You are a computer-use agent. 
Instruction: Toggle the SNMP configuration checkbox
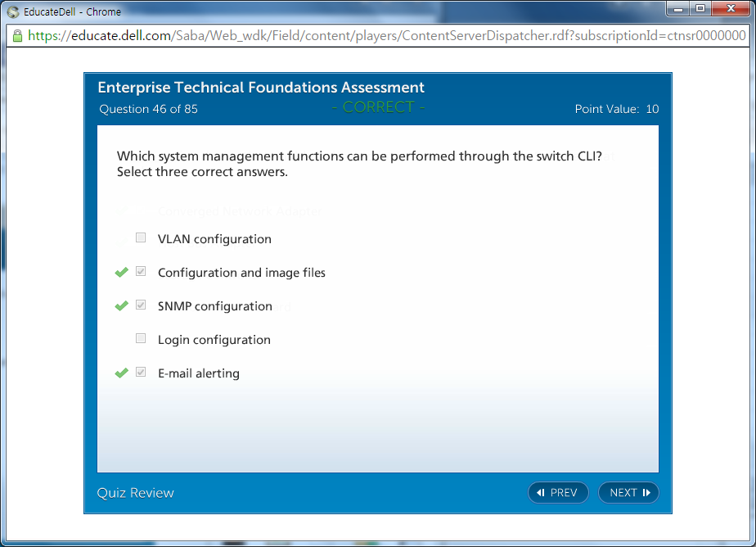[x=141, y=305]
